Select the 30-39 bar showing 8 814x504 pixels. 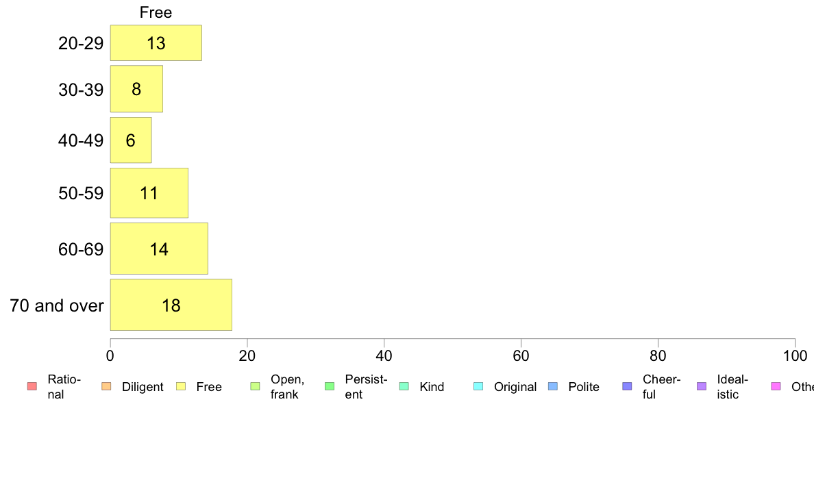click(136, 89)
